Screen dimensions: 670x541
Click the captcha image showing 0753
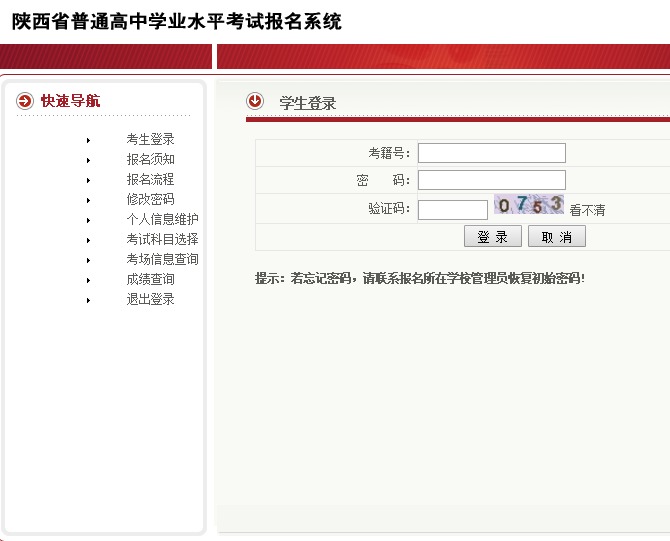pos(529,206)
